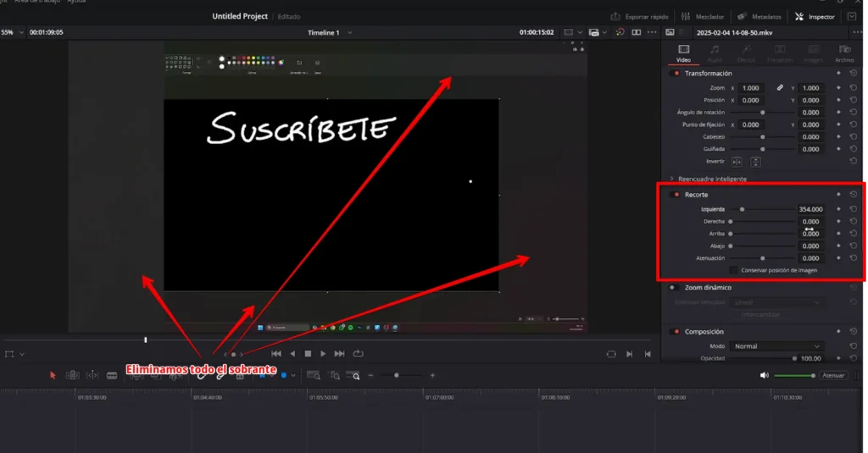Image resolution: width=868 pixels, height=453 pixels.
Task: Click the blue marker dropdown arrow
Action: coord(293,376)
